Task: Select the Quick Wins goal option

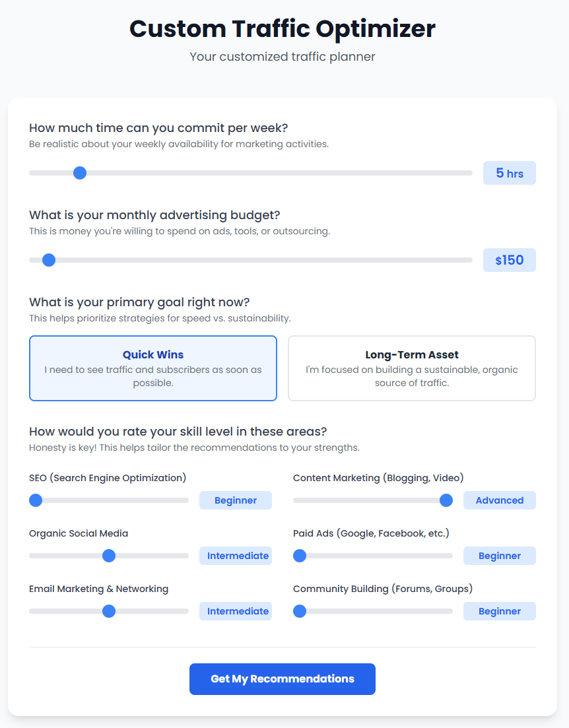Action: pyautogui.click(x=152, y=368)
